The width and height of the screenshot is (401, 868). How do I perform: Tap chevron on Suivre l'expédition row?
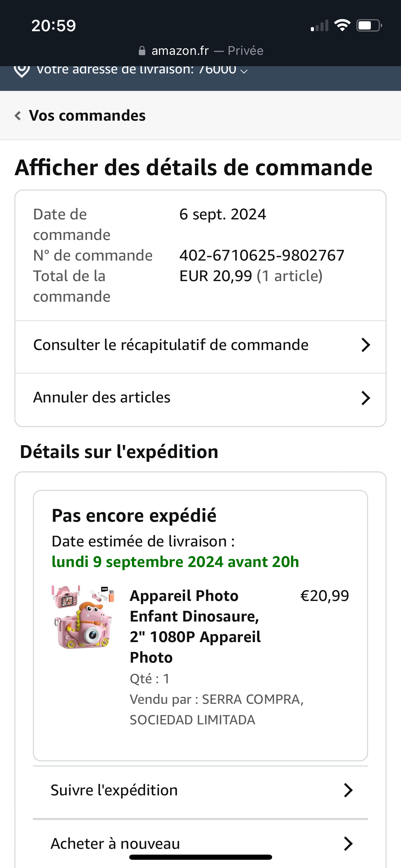(x=348, y=790)
